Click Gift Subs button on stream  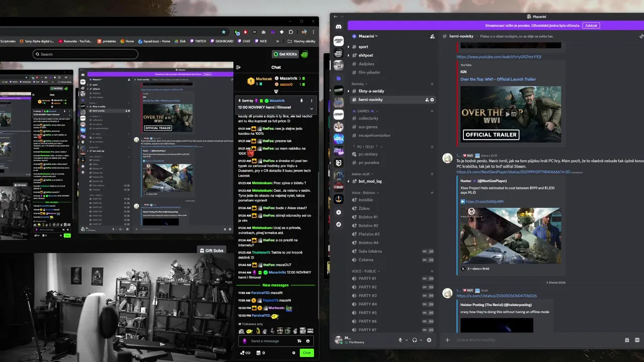coord(211,250)
